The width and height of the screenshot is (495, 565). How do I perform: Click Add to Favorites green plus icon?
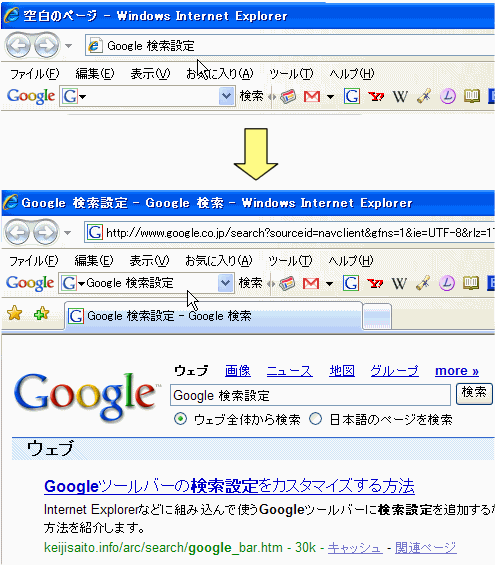click(41, 313)
